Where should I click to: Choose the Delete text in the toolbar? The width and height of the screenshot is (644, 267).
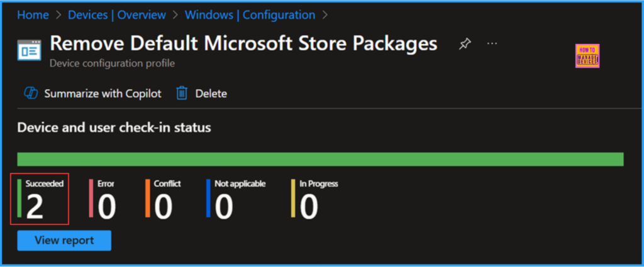pyautogui.click(x=211, y=94)
